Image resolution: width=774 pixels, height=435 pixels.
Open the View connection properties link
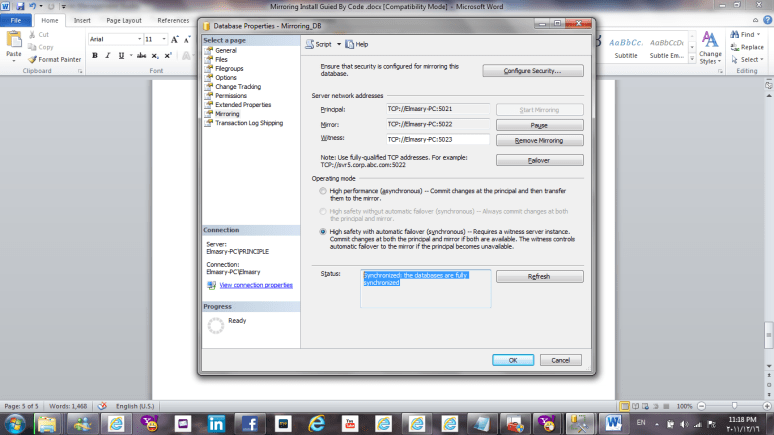(254, 286)
